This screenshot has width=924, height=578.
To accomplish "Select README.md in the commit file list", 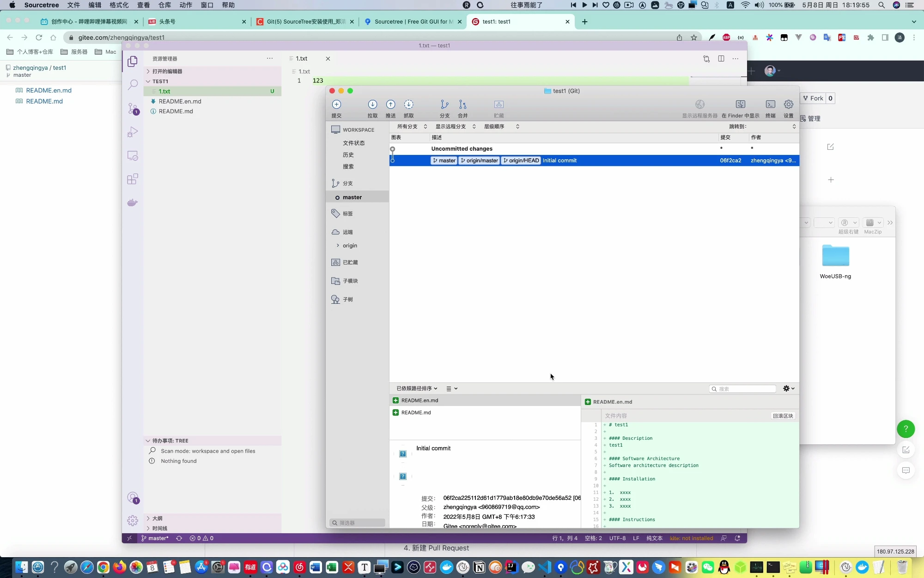I will [x=485, y=412].
